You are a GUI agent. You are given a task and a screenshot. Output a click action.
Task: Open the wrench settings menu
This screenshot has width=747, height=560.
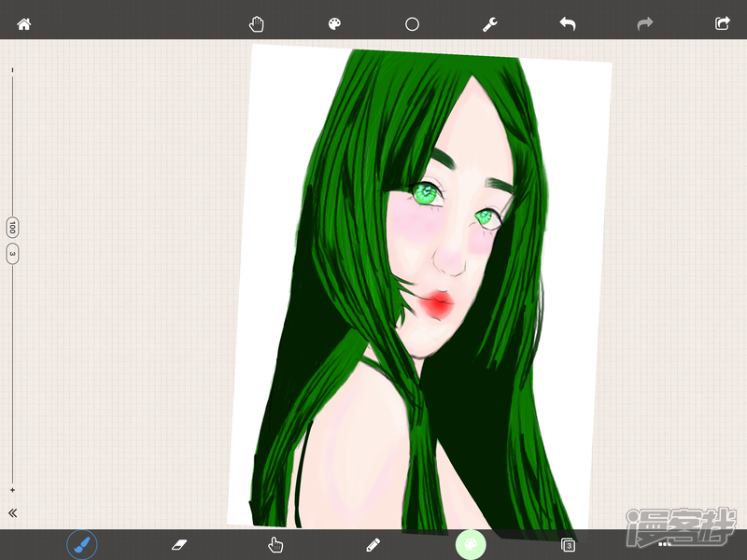pos(489,24)
